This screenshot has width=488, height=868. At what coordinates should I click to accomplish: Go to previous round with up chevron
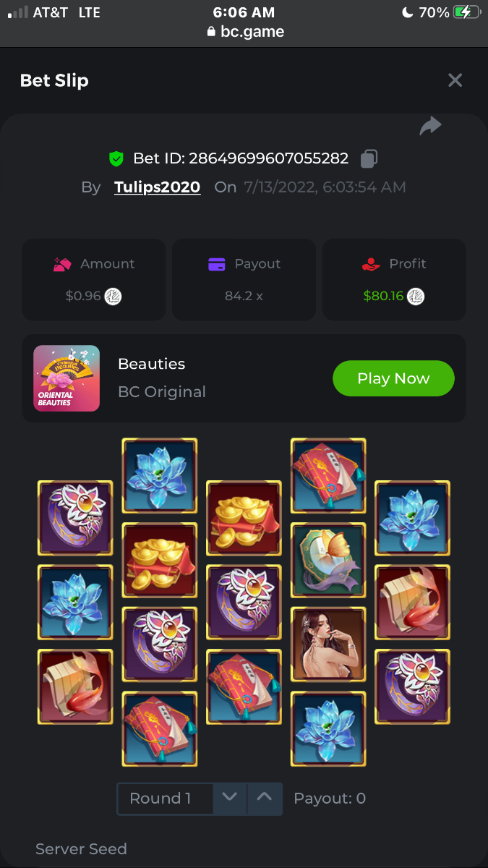[x=265, y=799]
